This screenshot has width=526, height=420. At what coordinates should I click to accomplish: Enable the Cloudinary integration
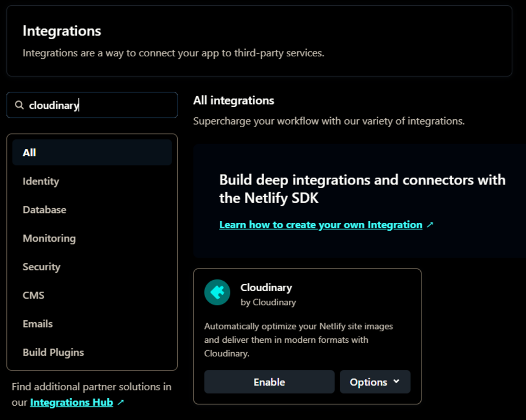(x=269, y=382)
